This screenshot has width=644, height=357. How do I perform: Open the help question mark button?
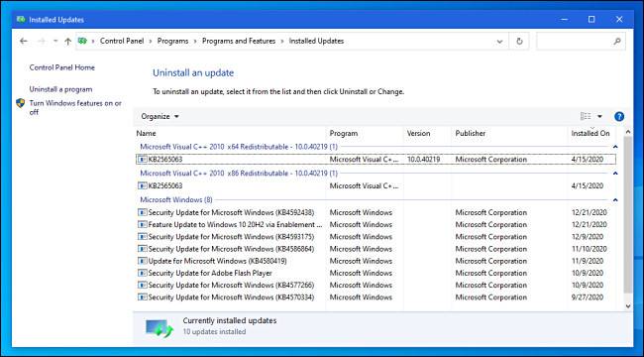(x=619, y=116)
